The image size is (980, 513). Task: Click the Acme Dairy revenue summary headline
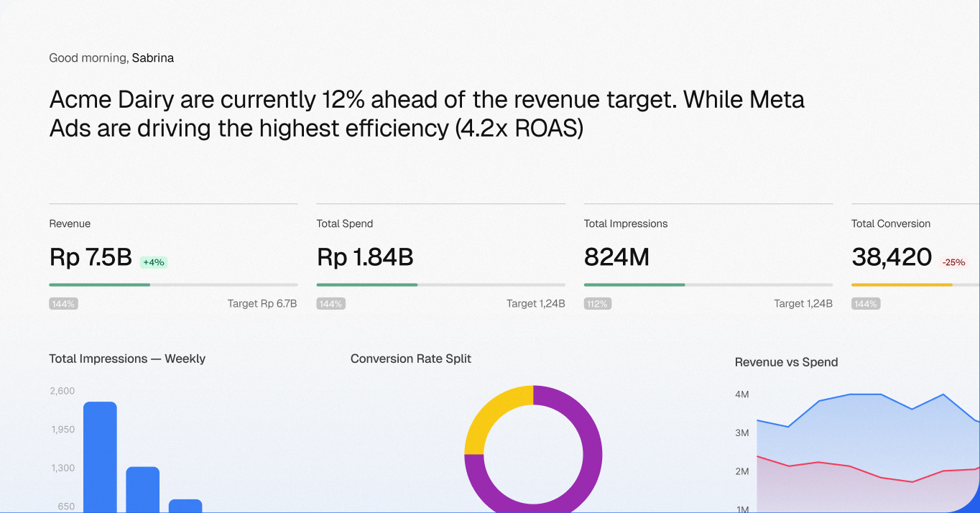tap(427, 114)
